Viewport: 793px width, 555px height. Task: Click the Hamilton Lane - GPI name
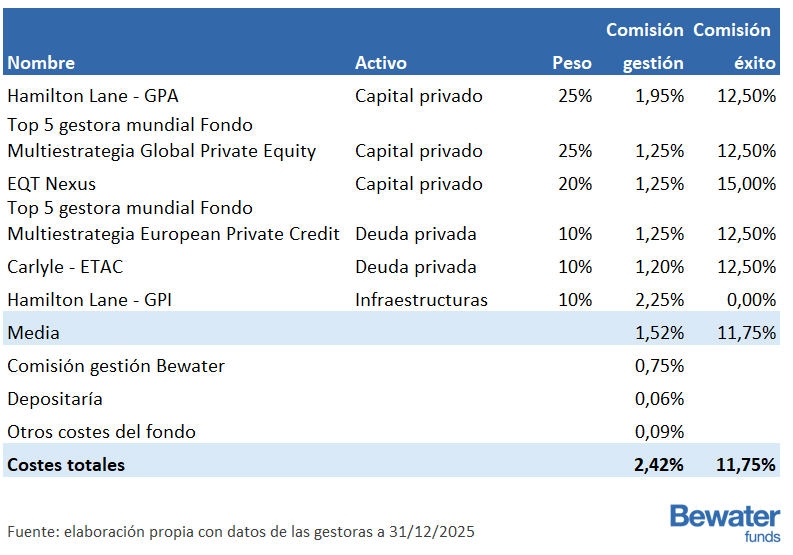click(90, 300)
